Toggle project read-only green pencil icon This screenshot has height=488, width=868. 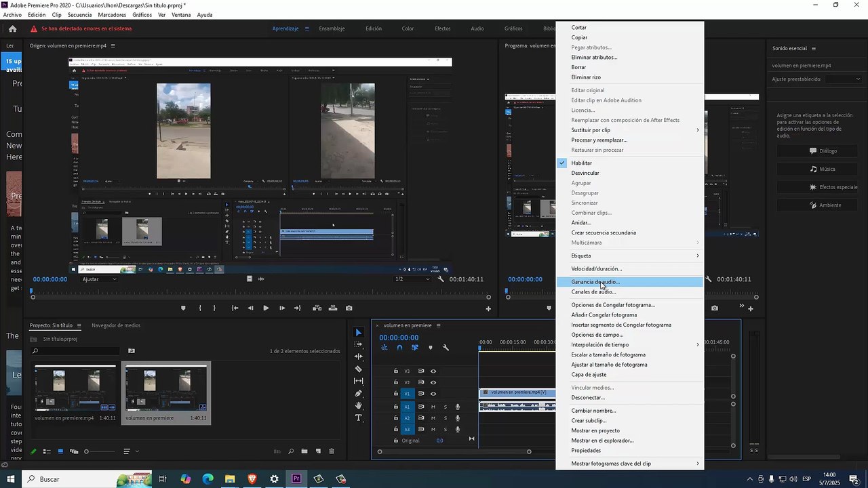coord(33,451)
